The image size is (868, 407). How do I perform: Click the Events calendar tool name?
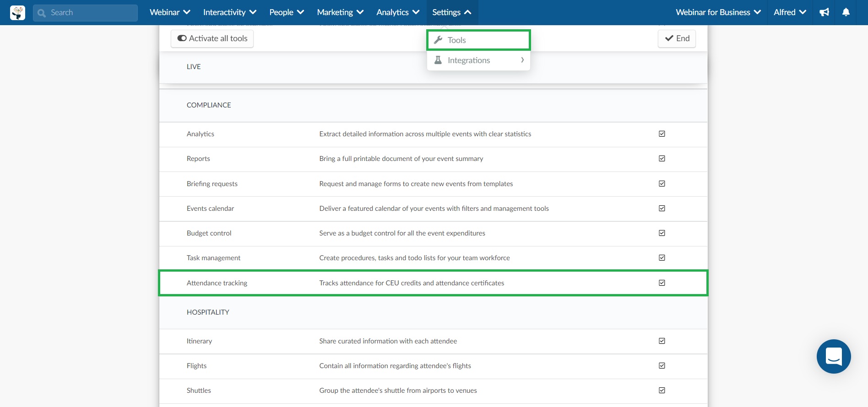(210, 209)
